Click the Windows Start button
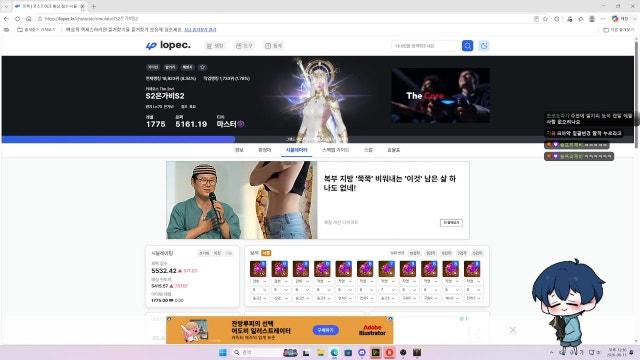Image resolution: width=640 pixels, height=360 pixels. point(222,352)
